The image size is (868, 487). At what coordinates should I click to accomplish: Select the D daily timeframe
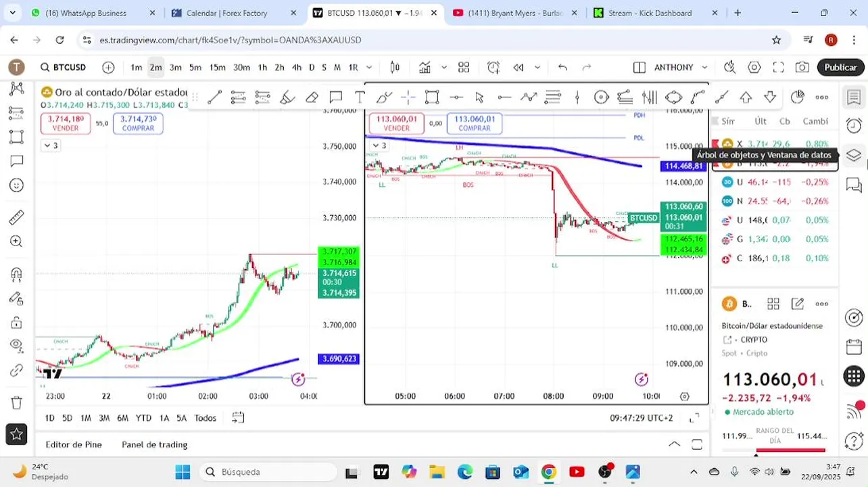tap(312, 67)
